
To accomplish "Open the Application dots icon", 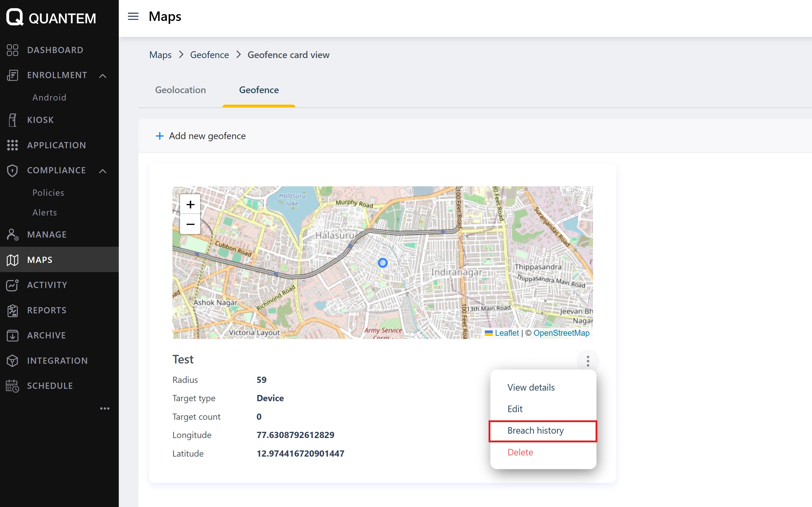I will point(12,145).
